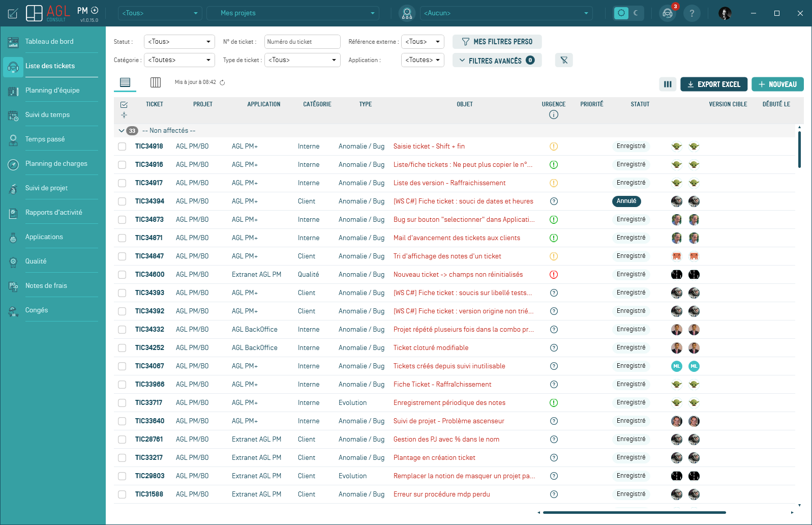The width and height of the screenshot is (812, 525).
Task: Check the checkbox for ticket TIC34916
Action: point(122,165)
